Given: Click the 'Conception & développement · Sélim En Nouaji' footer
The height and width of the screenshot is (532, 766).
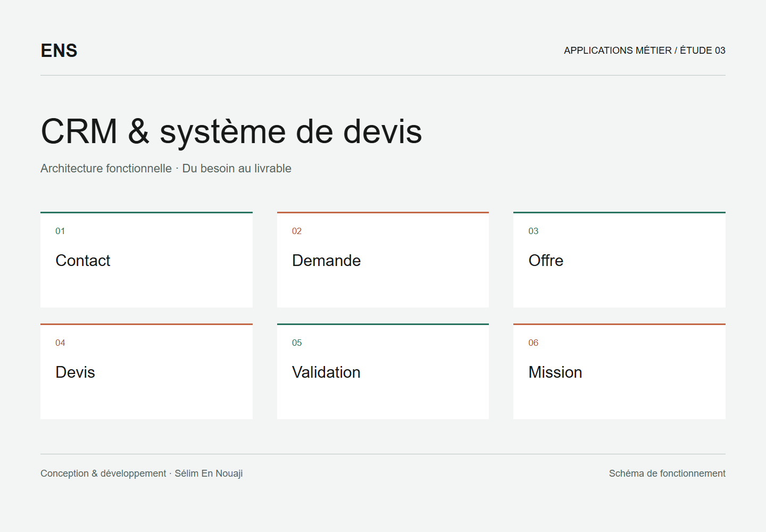Looking at the screenshot, I should coord(141,473).
